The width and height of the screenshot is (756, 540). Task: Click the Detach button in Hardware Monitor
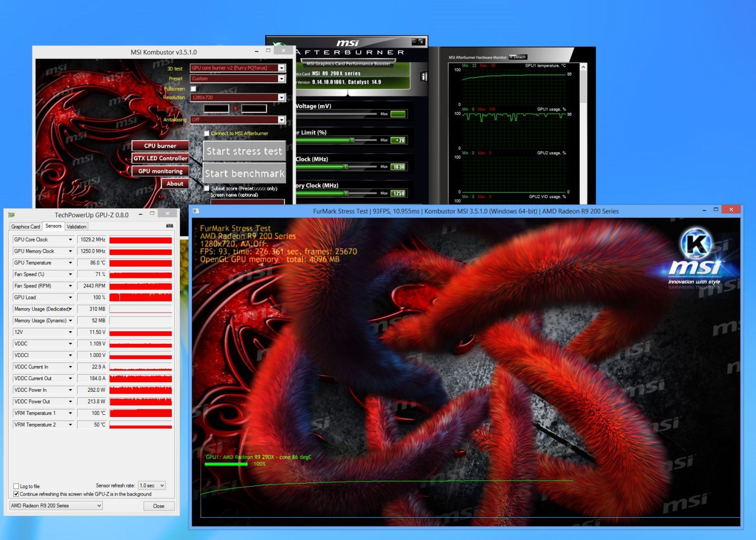pyautogui.click(x=518, y=57)
